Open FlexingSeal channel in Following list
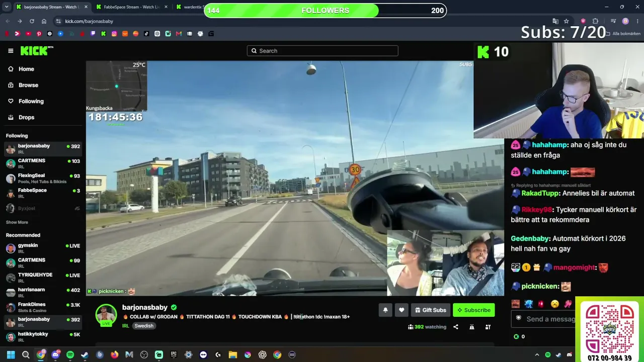 [x=43, y=178]
